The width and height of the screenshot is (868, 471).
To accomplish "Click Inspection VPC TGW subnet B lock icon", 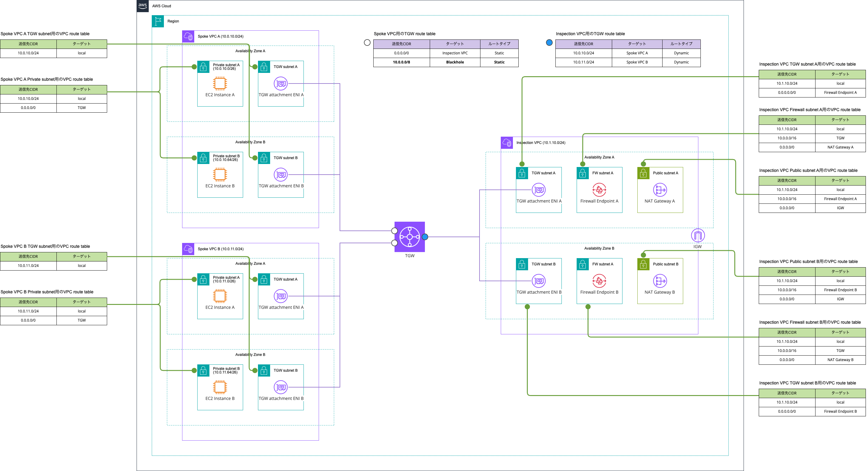I will coord(522,264).
